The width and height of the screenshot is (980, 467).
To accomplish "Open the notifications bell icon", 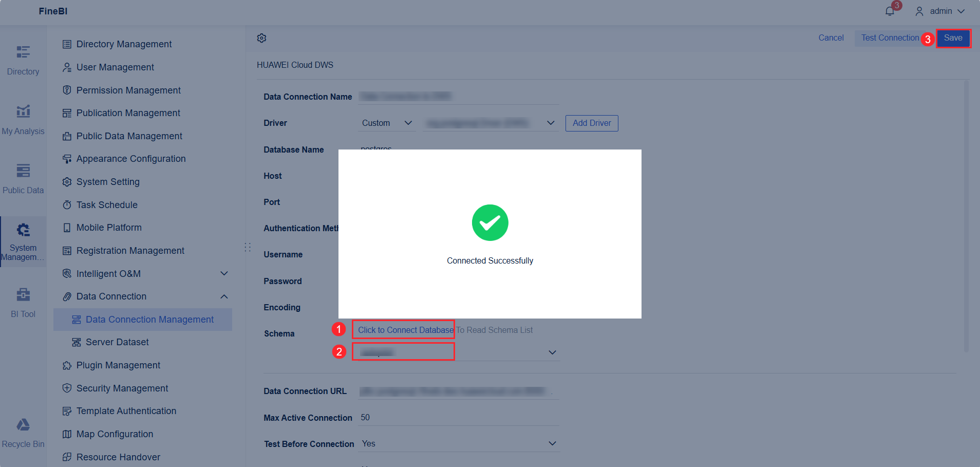I will point(890,11).
